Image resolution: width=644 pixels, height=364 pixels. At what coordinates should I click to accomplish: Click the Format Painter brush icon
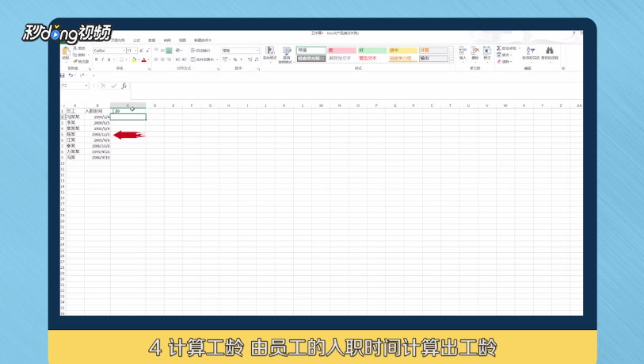click(x=75, y=61)
